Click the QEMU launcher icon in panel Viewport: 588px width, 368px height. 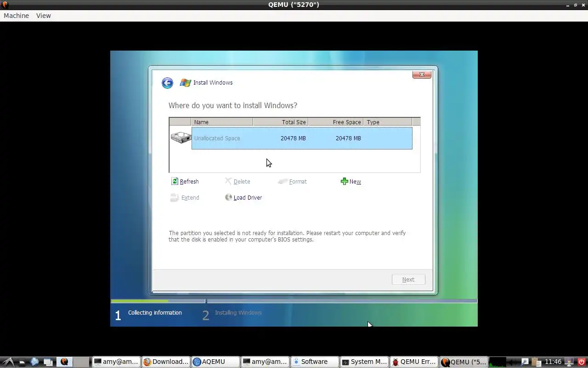(64, 362)
